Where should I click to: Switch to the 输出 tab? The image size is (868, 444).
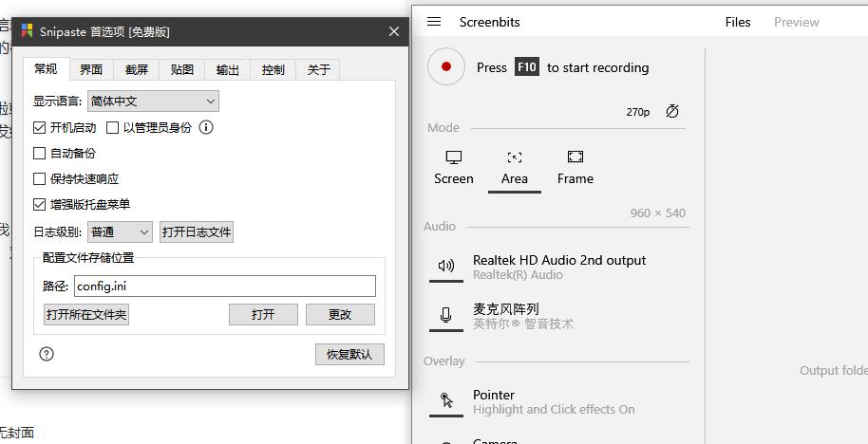point(228,69)
